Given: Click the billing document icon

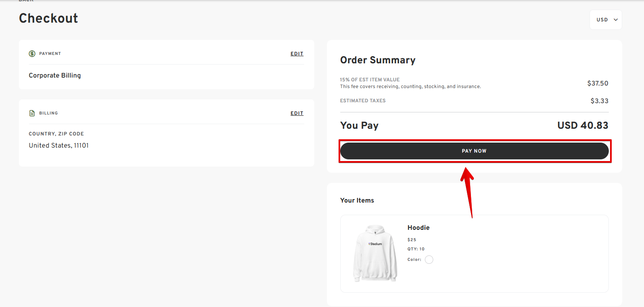Looking at the screenshot, I should click(32, 113).
